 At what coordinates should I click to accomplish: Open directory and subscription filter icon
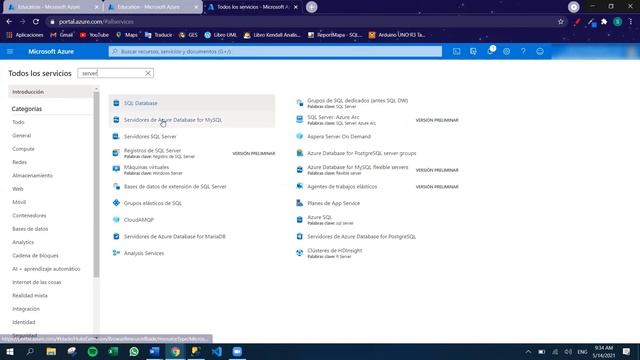click(x=473, y=51)
